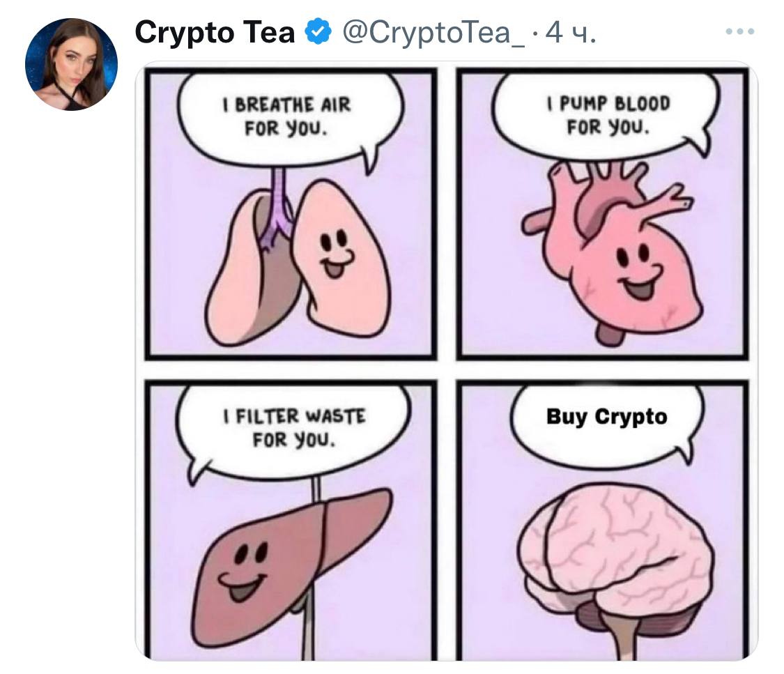Open the three-dot tweet options menu
Viewport: 784px width, 674px height.
coord(740,31)
